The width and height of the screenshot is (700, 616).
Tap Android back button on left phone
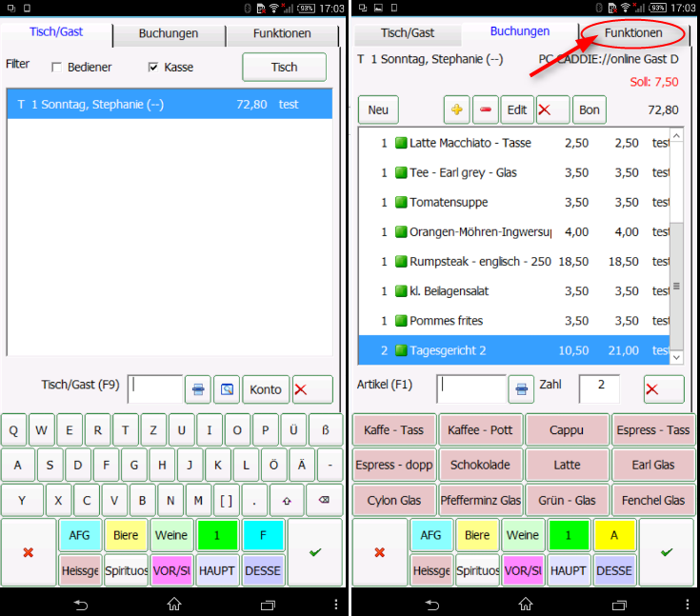[x=80, y=605]
